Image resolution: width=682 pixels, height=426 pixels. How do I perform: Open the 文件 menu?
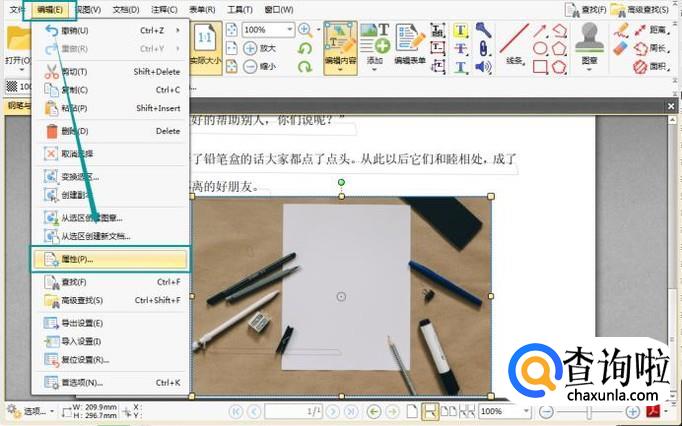17,9
